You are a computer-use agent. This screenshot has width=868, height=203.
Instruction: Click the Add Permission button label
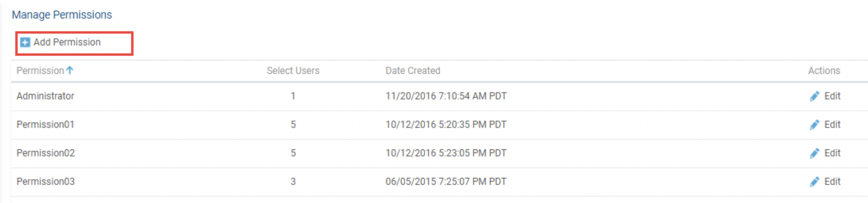67,42
